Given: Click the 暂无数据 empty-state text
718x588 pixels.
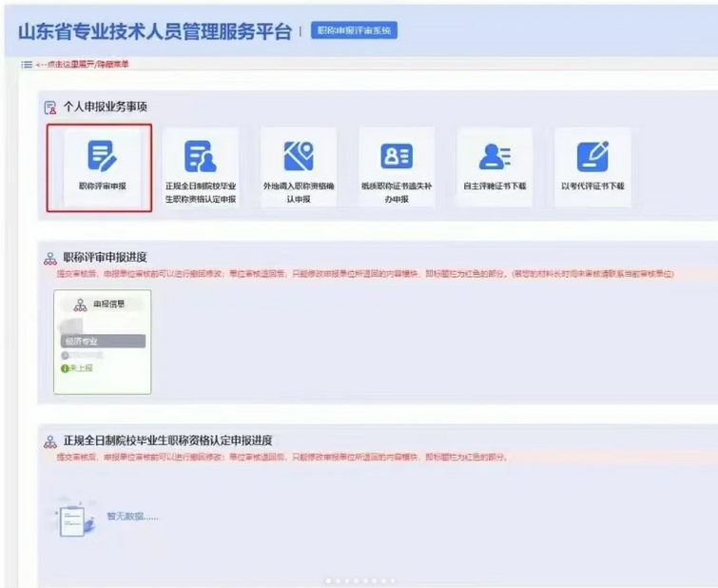Looking at the screenshot, I should [x=132, y=517].
